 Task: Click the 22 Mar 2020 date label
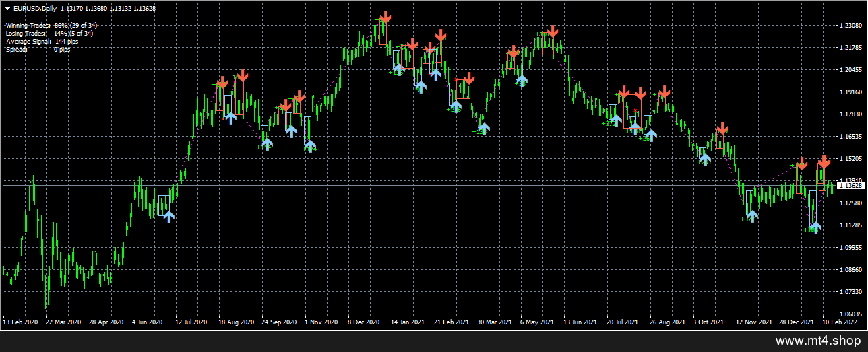[x=64, y=322]
